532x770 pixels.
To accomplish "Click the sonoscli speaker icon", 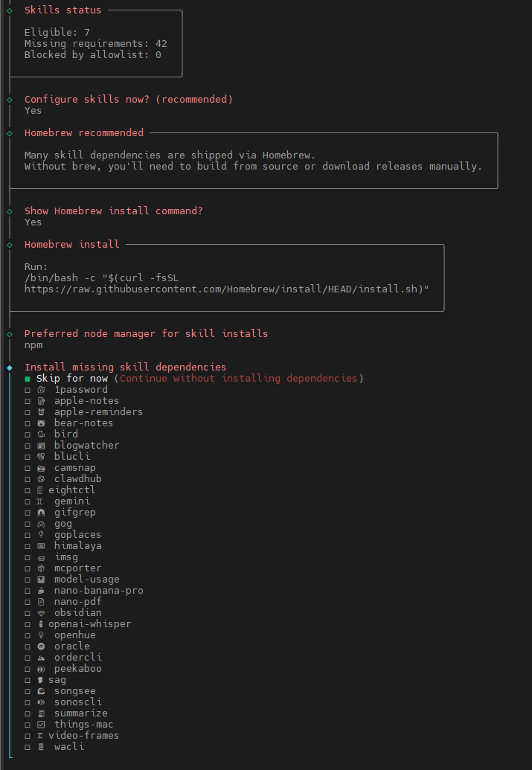I will [41, 702].
